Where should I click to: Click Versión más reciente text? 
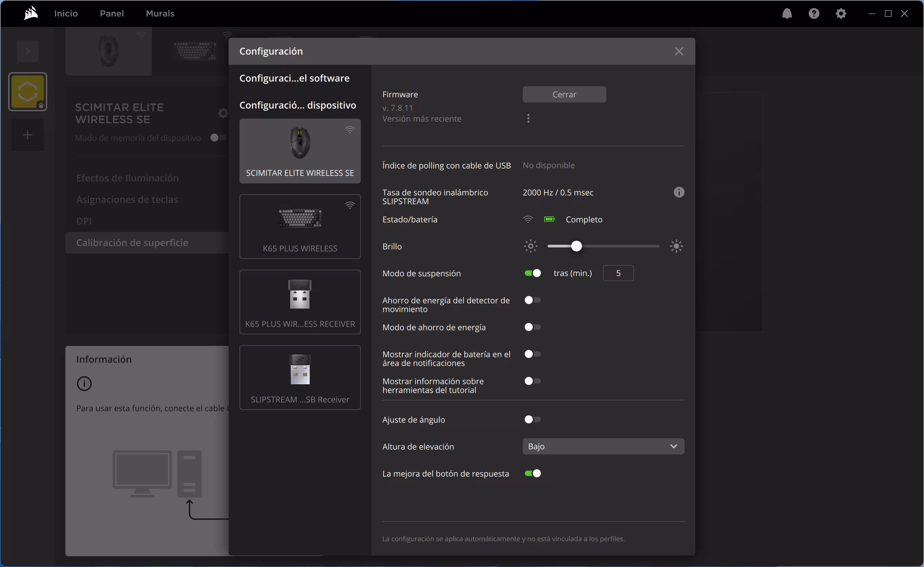422,119
